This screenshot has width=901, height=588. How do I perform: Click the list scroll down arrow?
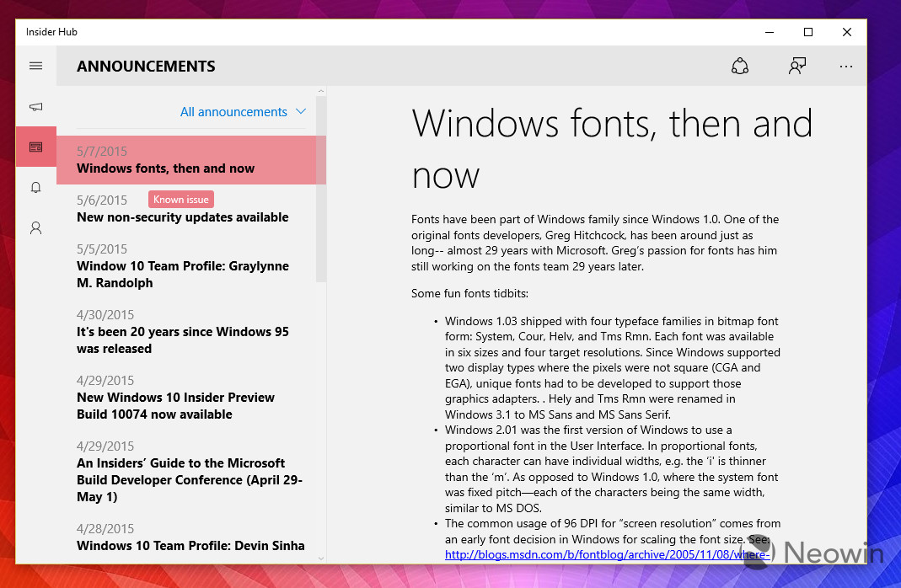coord(320,559)
